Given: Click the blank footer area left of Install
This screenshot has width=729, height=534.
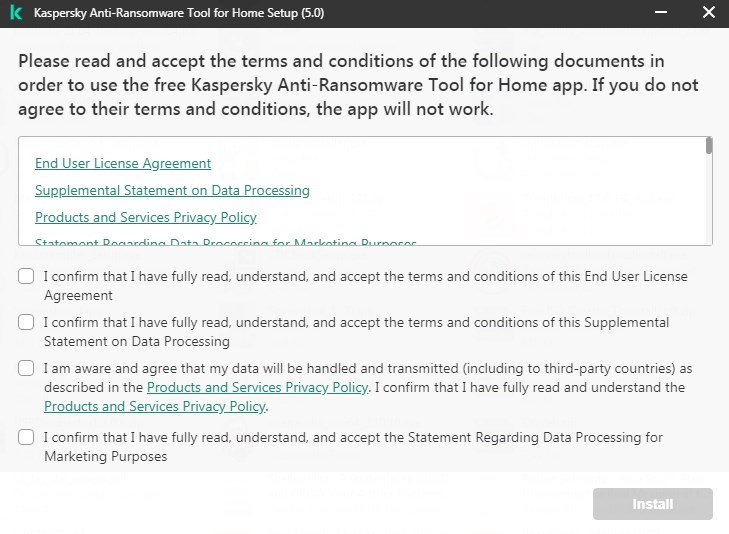Looking at the screenshot, I should (x=300, y=504).
